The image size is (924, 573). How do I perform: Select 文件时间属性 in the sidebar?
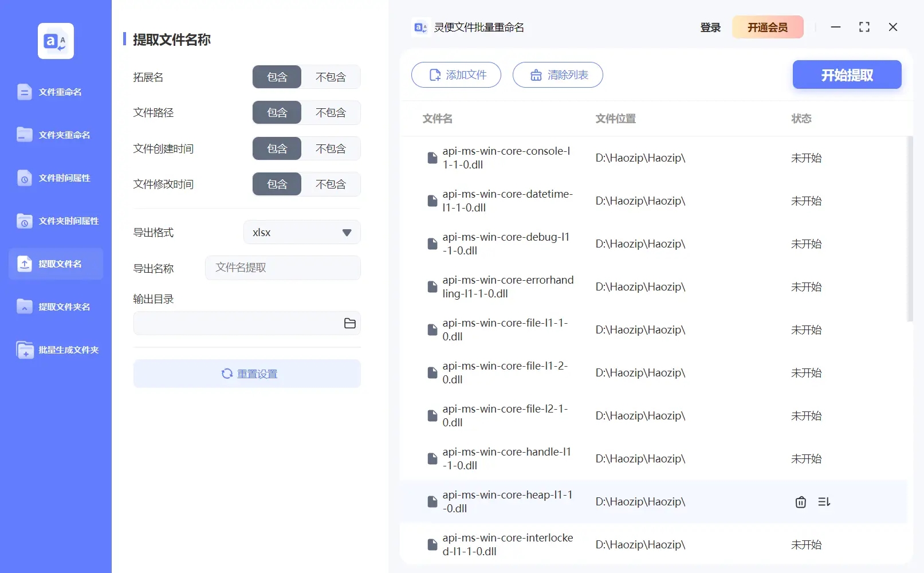56,178
